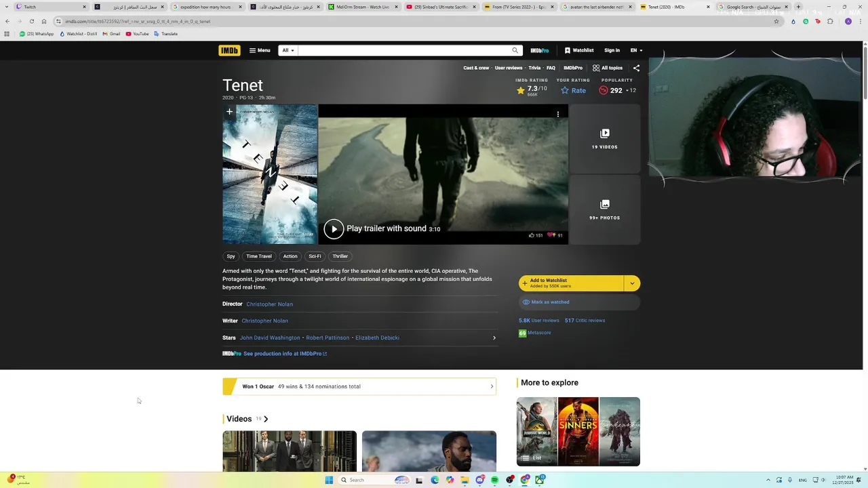Expand the Stars row chevron
The height and width of the screenshot is (488, 868).
(494, 338)
